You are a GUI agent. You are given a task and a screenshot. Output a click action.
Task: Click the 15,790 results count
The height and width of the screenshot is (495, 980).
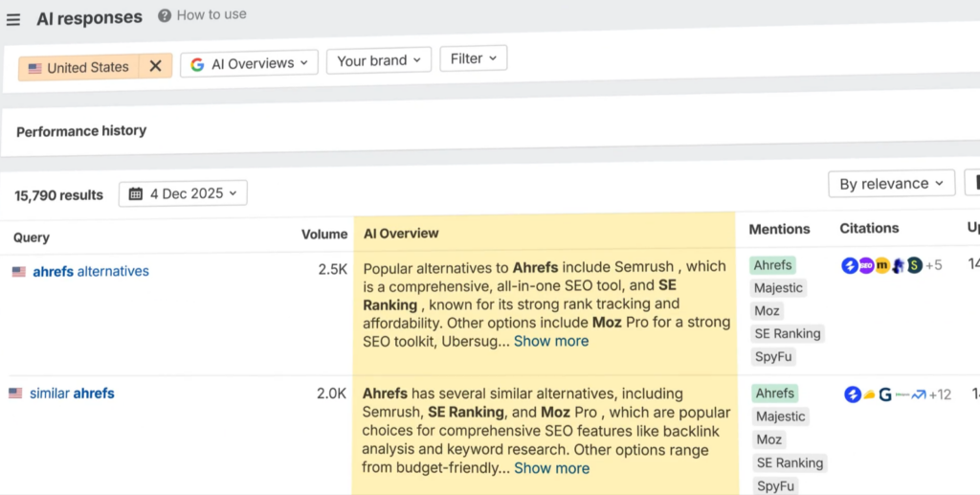coord(58,195)
